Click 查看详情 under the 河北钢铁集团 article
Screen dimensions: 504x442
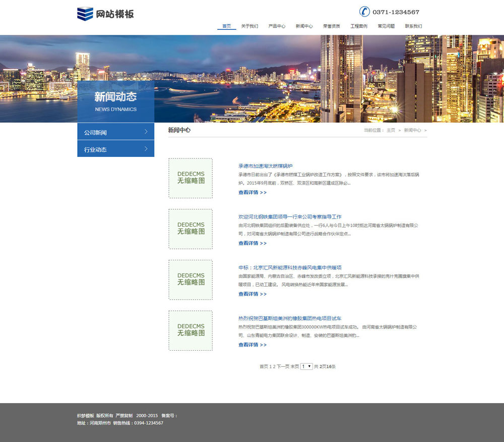click(253, 243)
